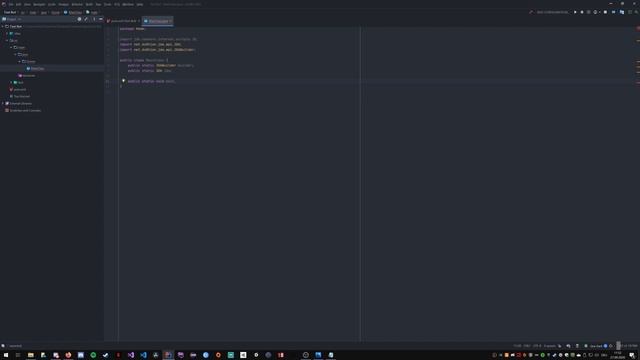The width and height of the screenshot is (640, 360).
Task: Collapse the main folder arrow
Action: pos(11,47)
